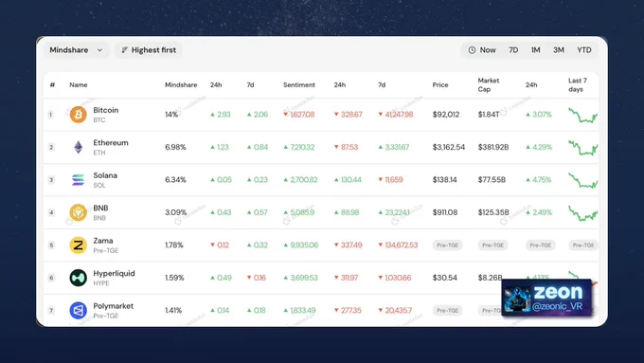The width and height of the screenshot is (644, 363).
Task: Select the Now time range tab
Action: [x=482, y=50]
